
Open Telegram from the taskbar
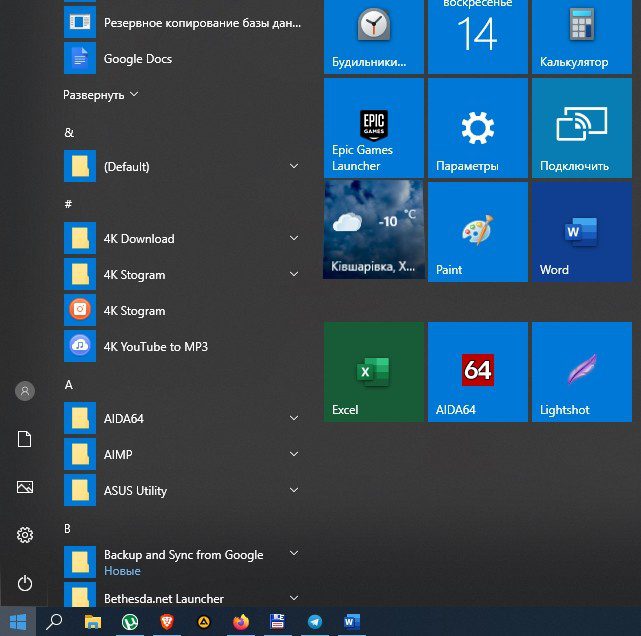coord(315,622)
